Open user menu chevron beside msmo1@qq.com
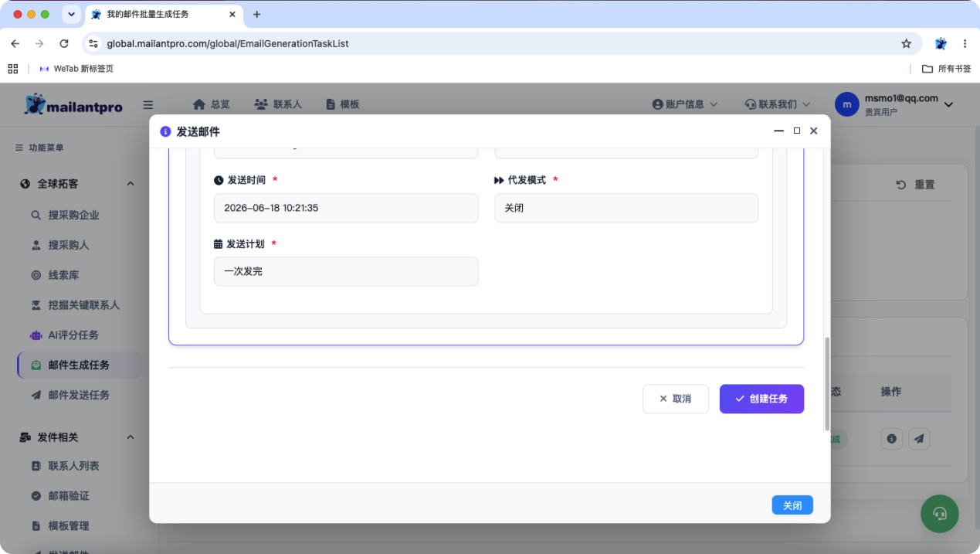This screenshot has height=554, width=980. (x=949, y=105)
